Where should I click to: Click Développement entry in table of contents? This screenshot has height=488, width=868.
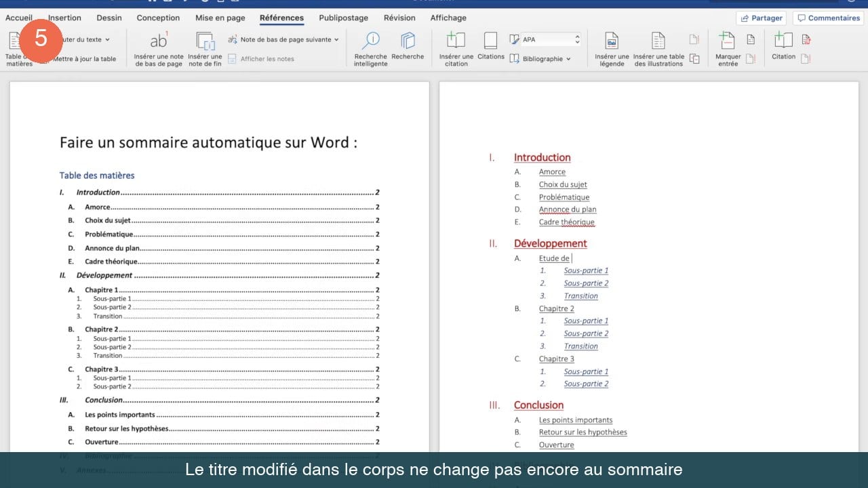pyautogui.click(x=220, y=275)
